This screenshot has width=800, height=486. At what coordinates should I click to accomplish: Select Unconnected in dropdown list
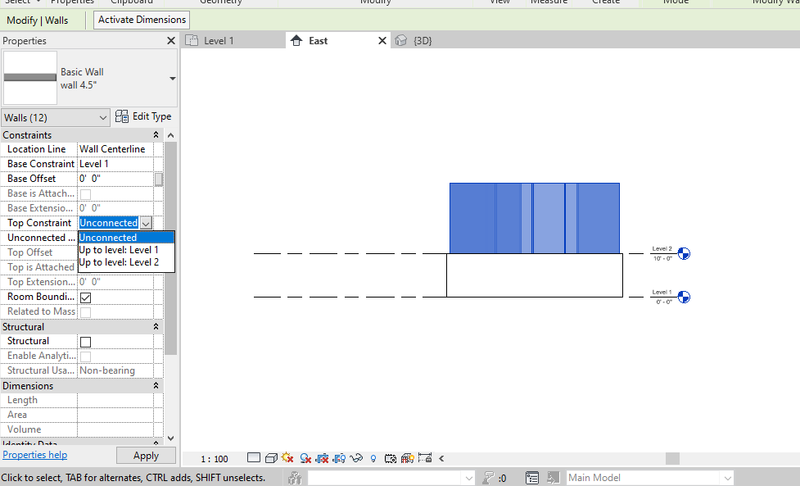126,238
